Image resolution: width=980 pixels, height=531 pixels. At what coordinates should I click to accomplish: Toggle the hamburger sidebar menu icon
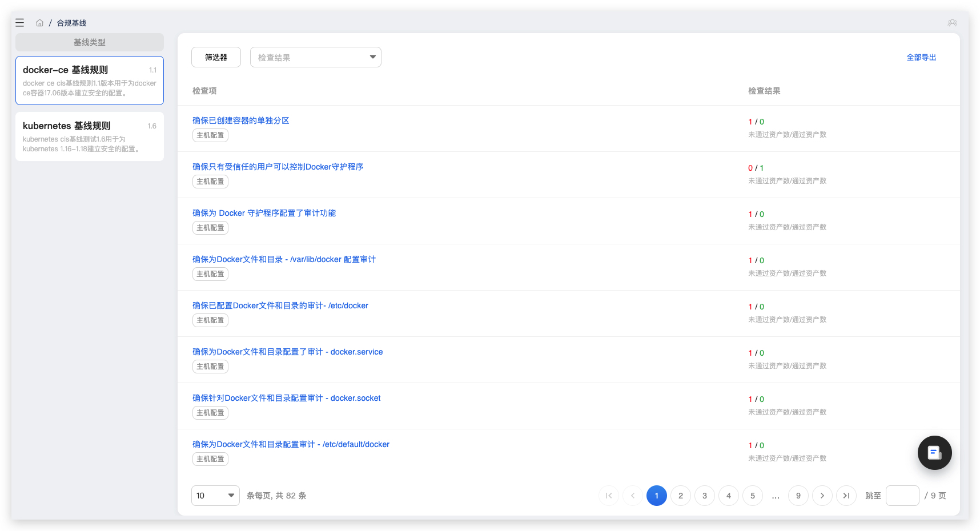20,23
